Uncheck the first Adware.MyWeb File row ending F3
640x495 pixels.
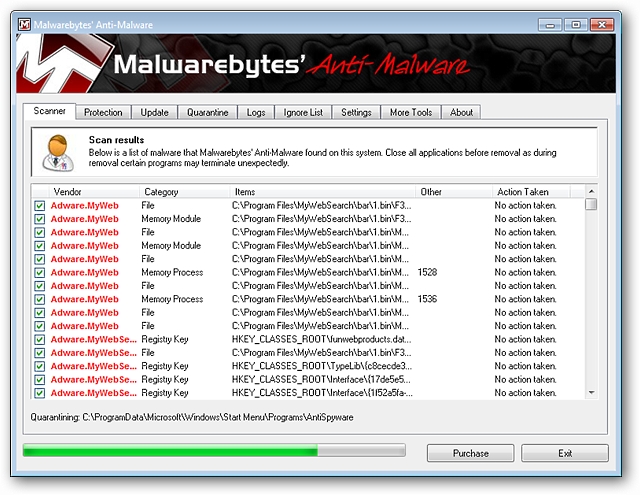pos(40,206)
